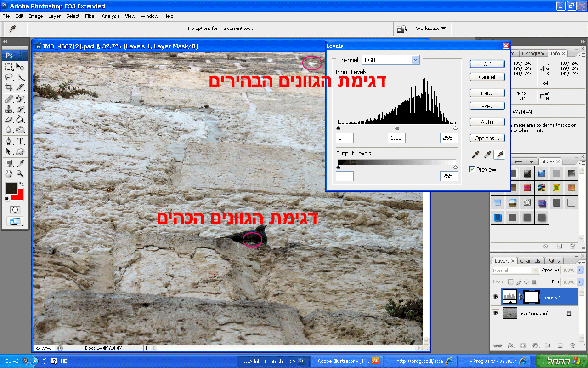Select the Hand tool
The image size is (588, 368).
point(9,173)
